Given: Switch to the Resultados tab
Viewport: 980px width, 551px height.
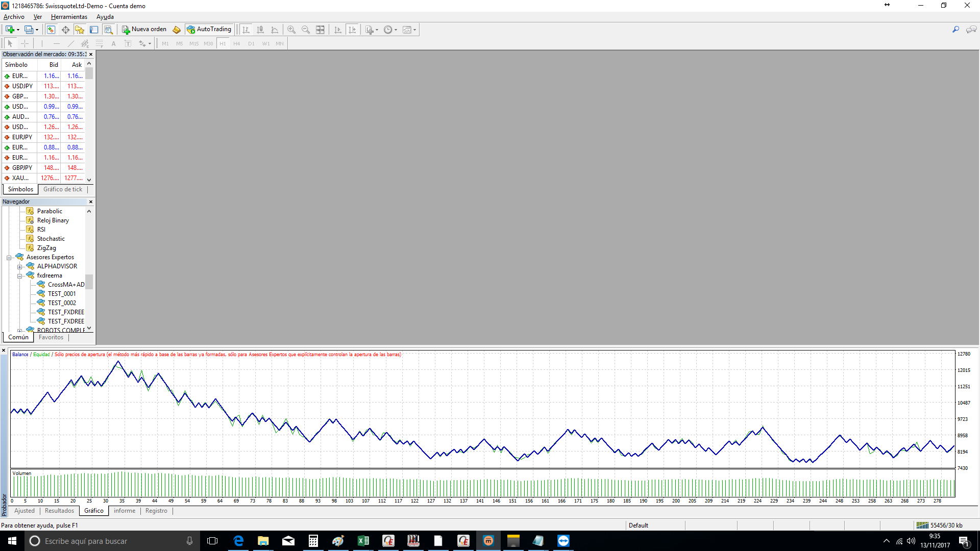Looking at the screenshot, I should coord(59,511).
